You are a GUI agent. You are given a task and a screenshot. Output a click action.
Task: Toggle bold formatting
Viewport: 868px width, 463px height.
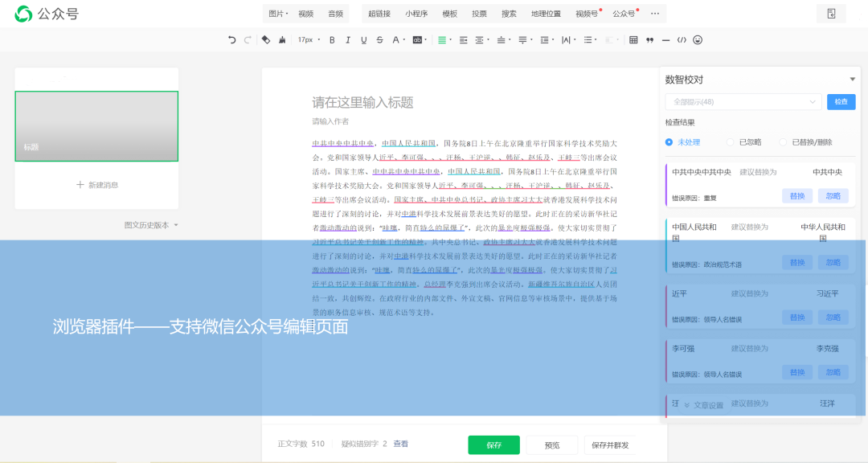(332, 40)
